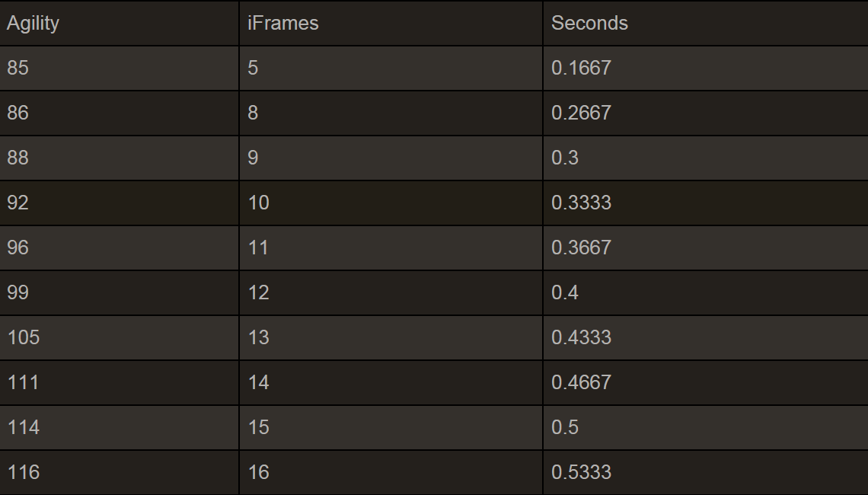
Task: Select the Seconds cell showing 0.1667
Action: pos(581,69)
